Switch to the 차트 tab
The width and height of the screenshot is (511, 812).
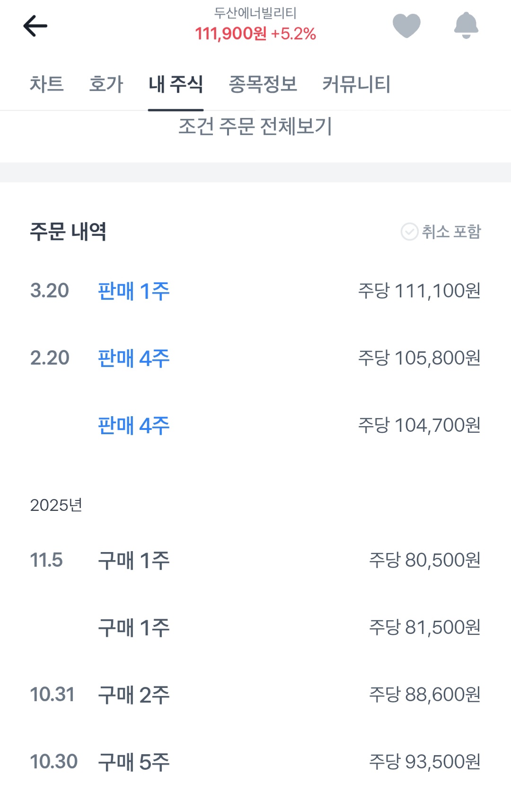(x=47, y=84)
